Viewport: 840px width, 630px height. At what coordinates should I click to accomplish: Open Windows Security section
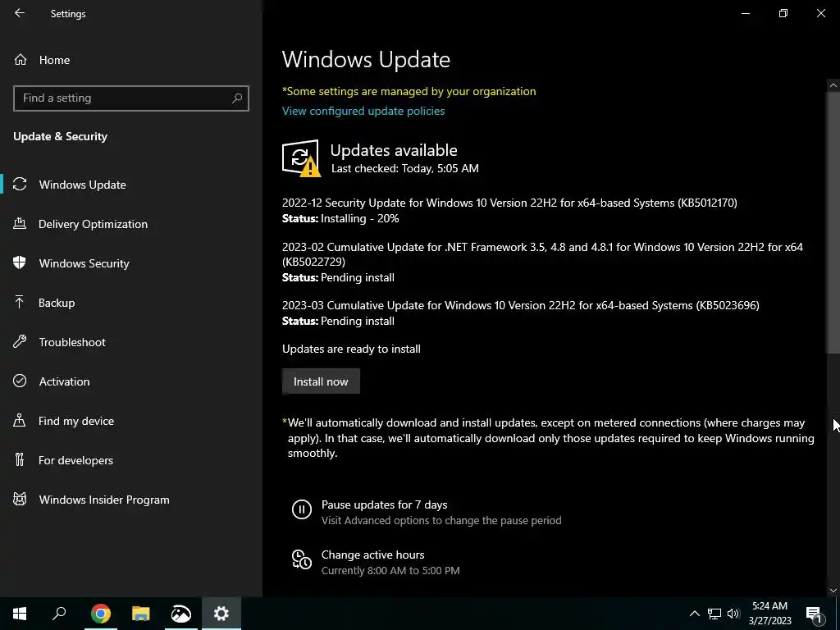pos(131,263)
